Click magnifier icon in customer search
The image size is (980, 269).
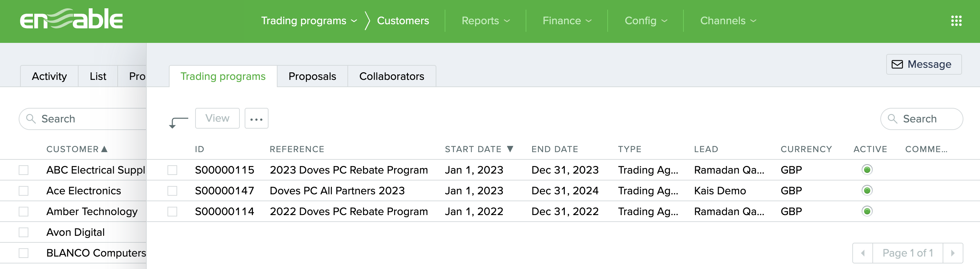click(31, 119)
